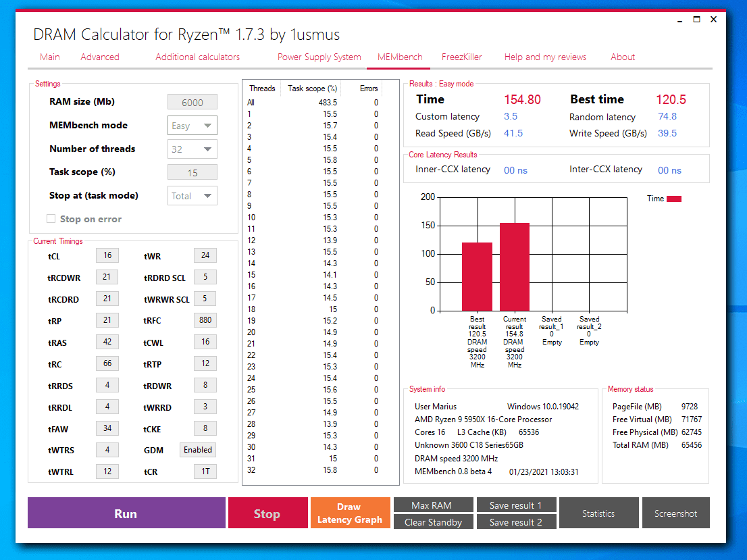This screenshot has height=560, width=747.
Task: Click the GDM Enabled field
Action: tap(198, 450)
